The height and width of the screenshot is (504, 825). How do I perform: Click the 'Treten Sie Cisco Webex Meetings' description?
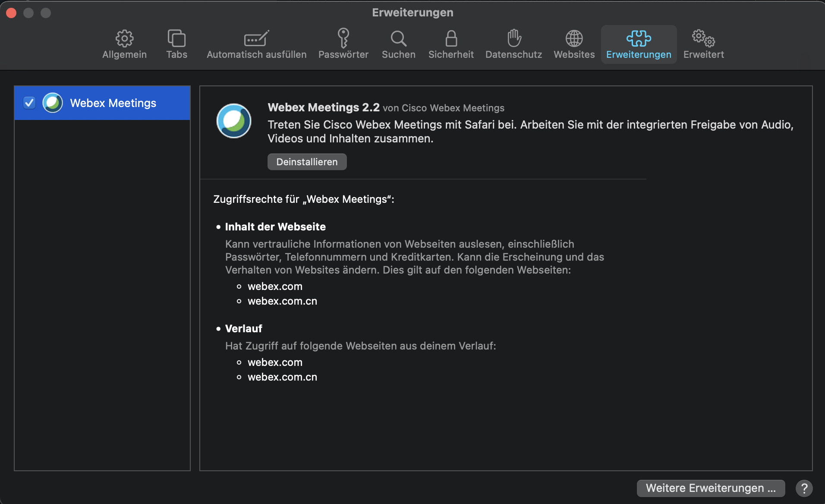pyautogui.click(x=530, y=132)
